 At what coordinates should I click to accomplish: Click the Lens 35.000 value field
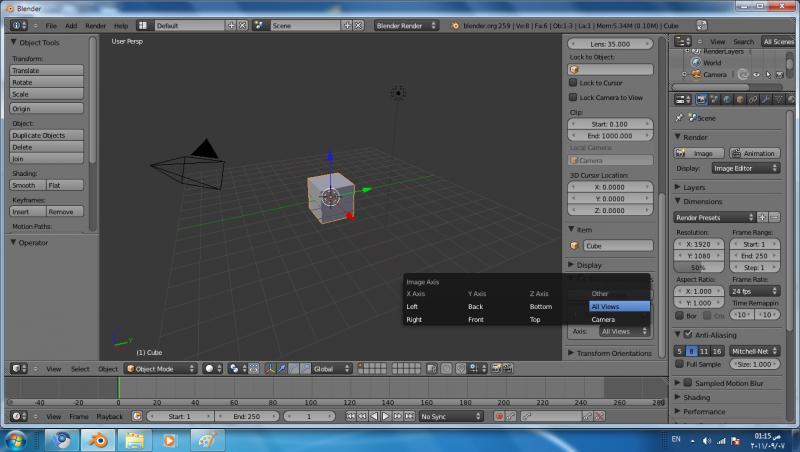click(610, 44)
